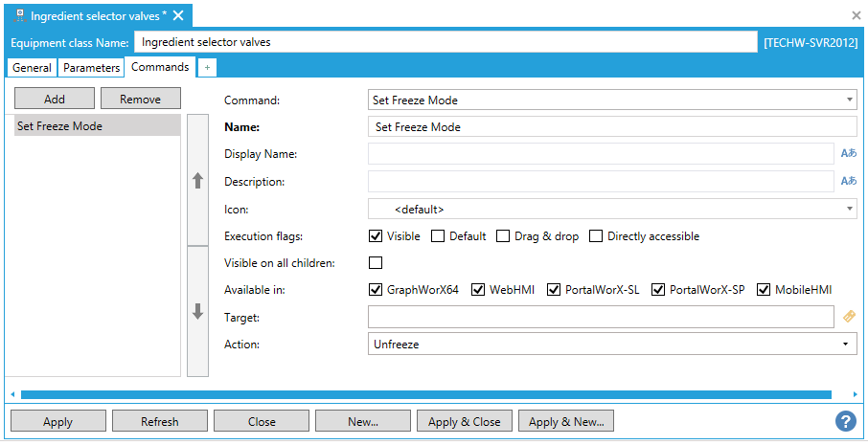Screen dimensions: 868x445
Task: Open the Display Name translation icon
Action: click(x=848, y=153)
